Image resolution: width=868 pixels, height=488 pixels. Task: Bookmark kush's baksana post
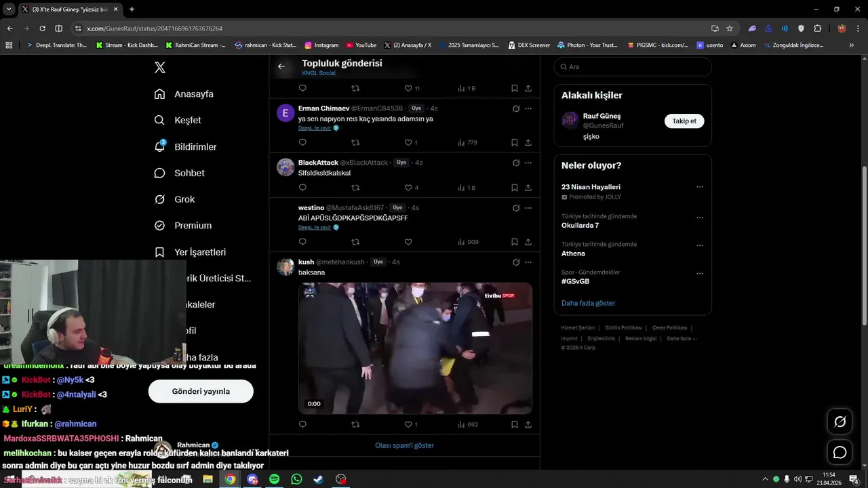[x=515, y=424]
